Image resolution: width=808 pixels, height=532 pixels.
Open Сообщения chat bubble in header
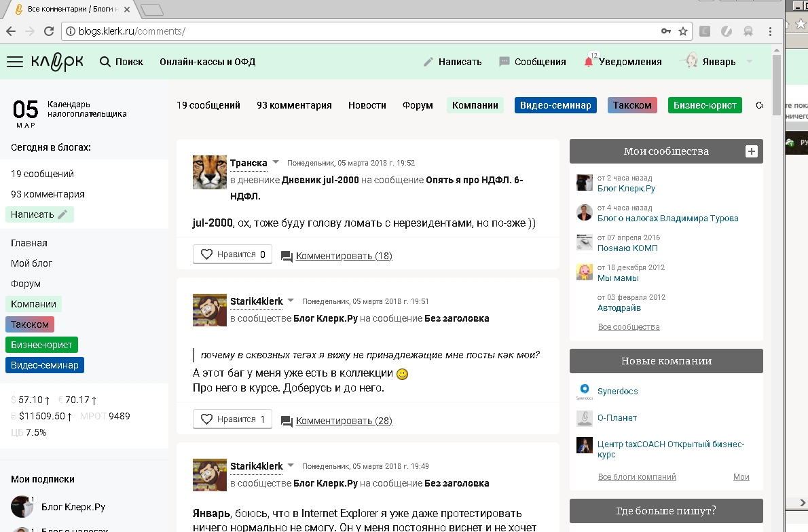pyautogui.click(x=532, y=62)
